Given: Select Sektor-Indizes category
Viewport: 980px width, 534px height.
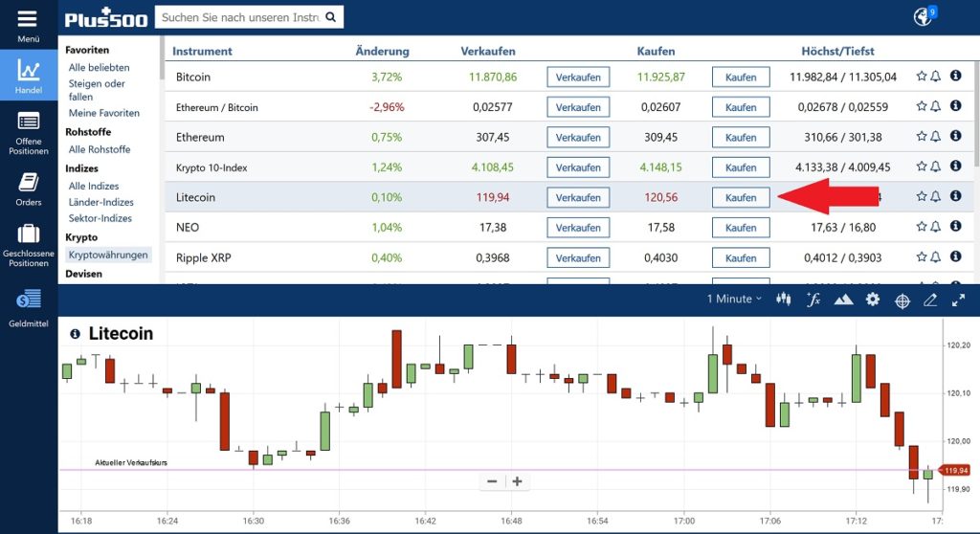Looking at the screenshot, I should [100, 218].
